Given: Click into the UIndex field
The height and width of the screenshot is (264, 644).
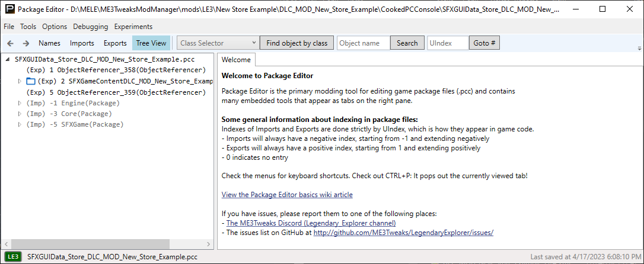Looking at the screenshot, I should 448,43.
